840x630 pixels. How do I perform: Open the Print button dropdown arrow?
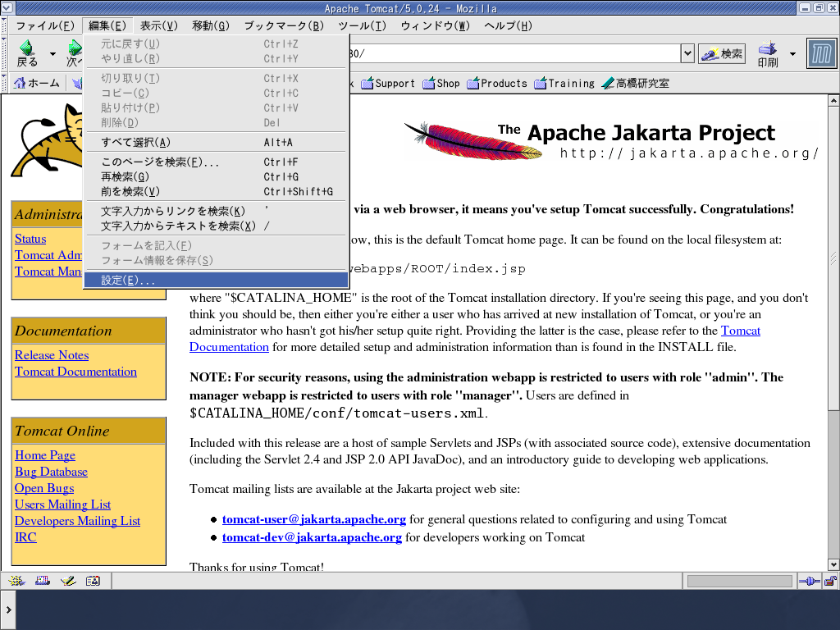(793, 53)
